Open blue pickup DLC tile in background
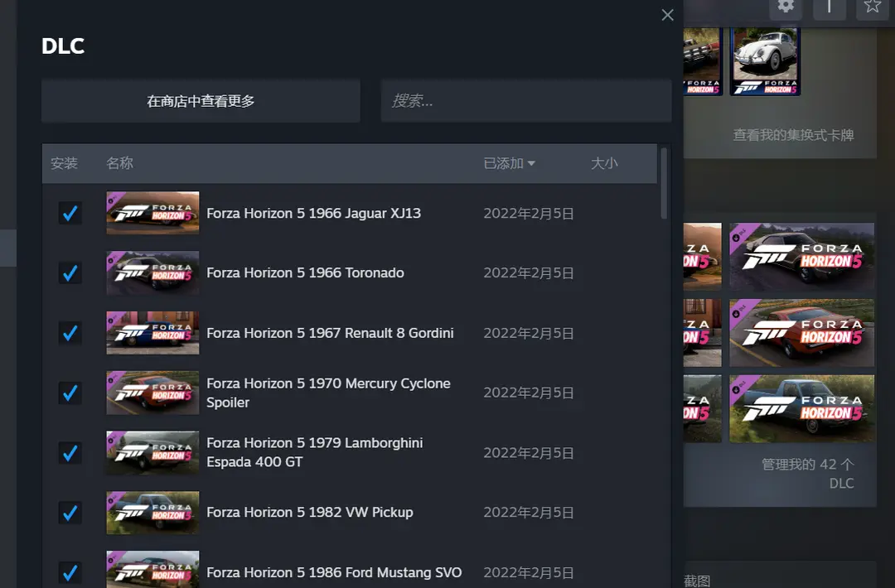This screenshot has width=895, height=588. pos(801,408)
